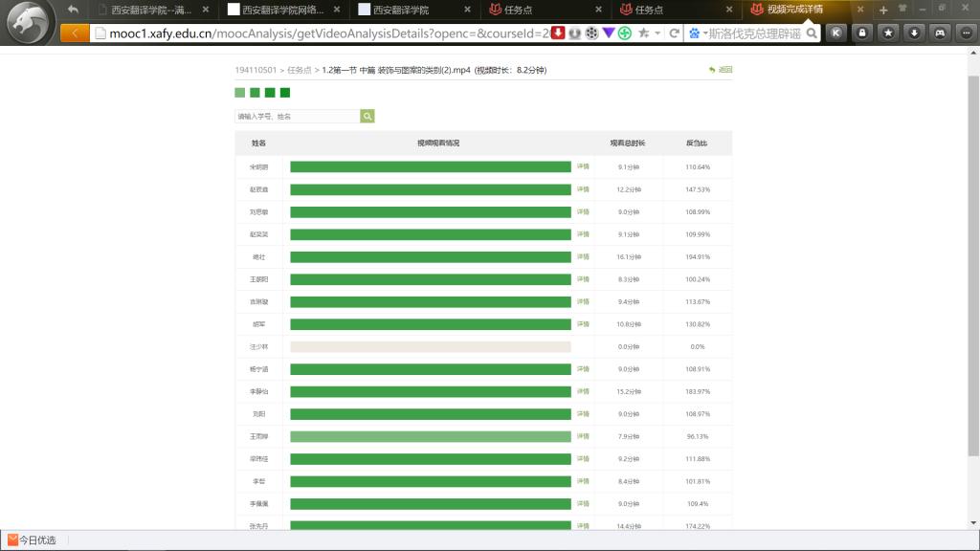Switch to the 西安翻译学院网络 tab
The height and width of the screenshot is (551, 980).
(282, 10)
